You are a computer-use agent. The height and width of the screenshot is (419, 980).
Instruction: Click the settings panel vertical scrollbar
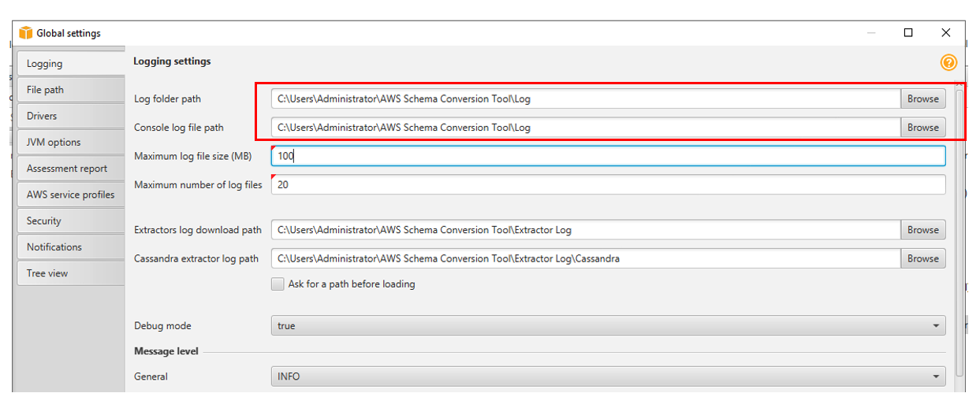(960, 232)
